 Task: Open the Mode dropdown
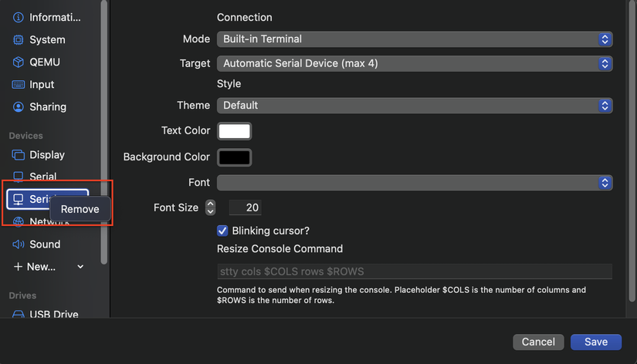point(415,39)
